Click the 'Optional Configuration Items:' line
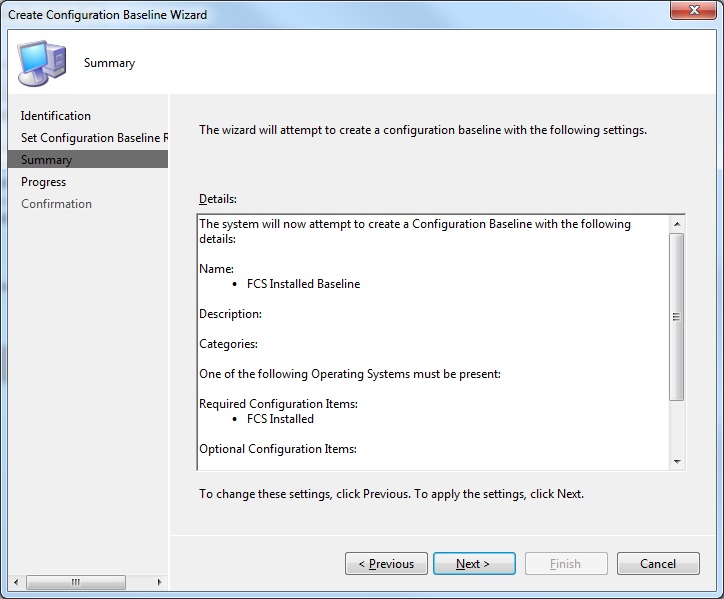The height and width of the screenshot is (599, 724). [x=278, y=449]
